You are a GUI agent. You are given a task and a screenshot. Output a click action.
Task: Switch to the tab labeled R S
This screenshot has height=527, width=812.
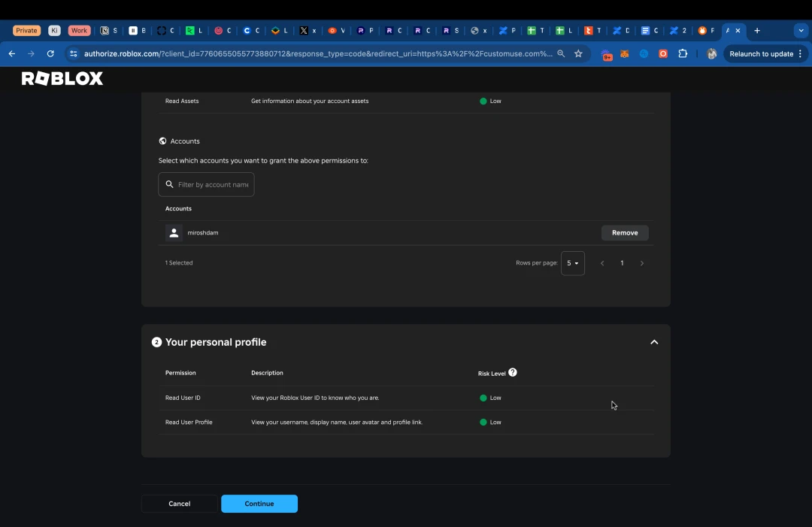[x=450, y=31]
